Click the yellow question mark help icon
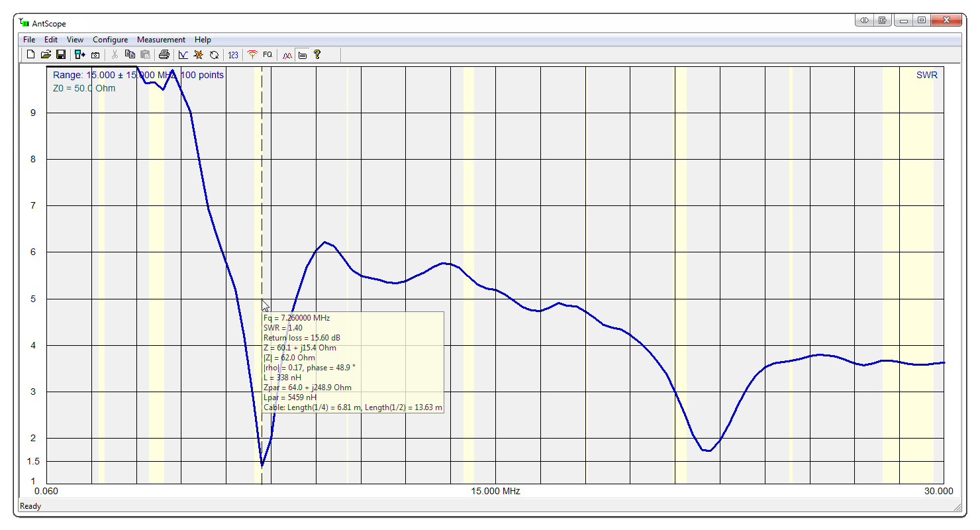The image size is (980, 530). [x=317, y=55]
